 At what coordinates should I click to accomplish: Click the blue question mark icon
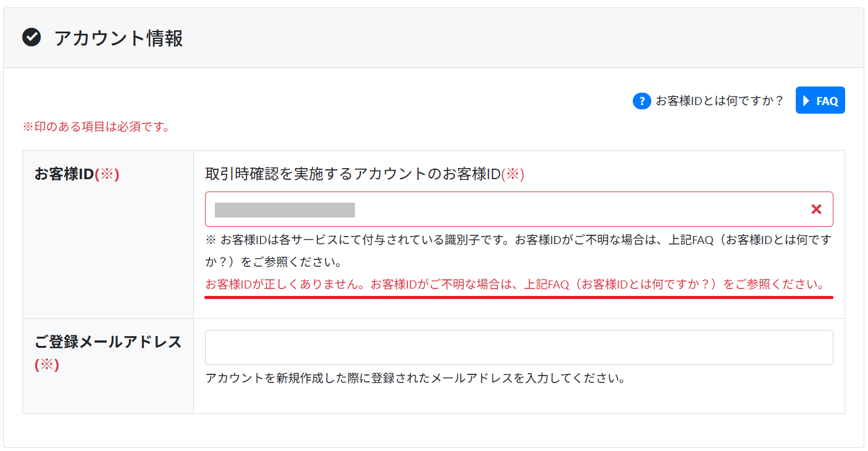tap(642, 101)
